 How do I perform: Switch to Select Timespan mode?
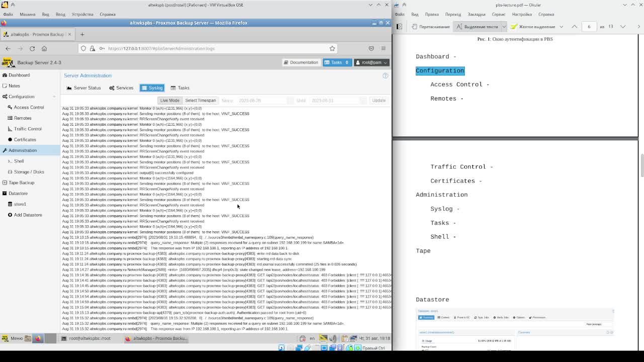tap(200, 101)
